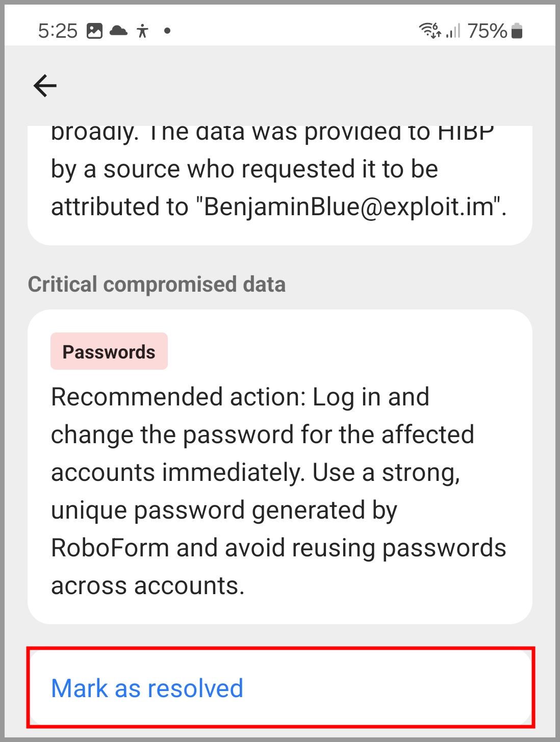Tap the 75% battery percentage text
Image resolution: width=560 pixels, height=742 pixels.
point(487,31)
